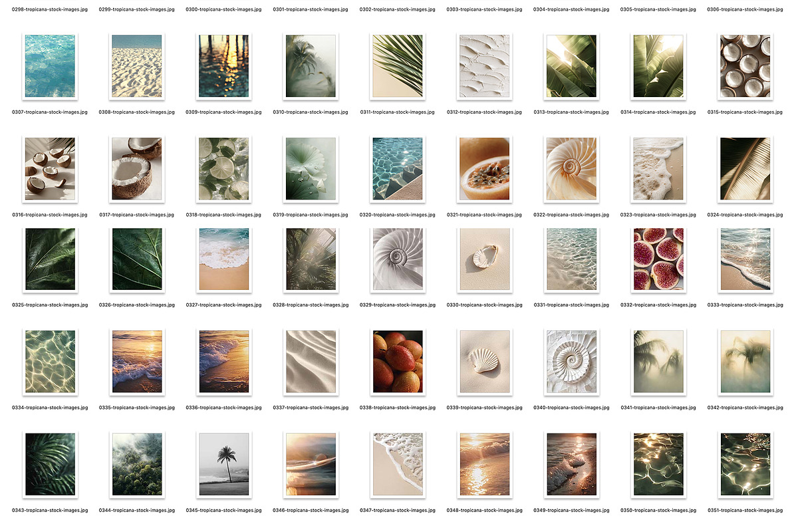This screenshot has height=532, width=798.
Task: Open the nautilus shell thumbnail 0322
Action: pyautogui.click(x=571, y=168)
